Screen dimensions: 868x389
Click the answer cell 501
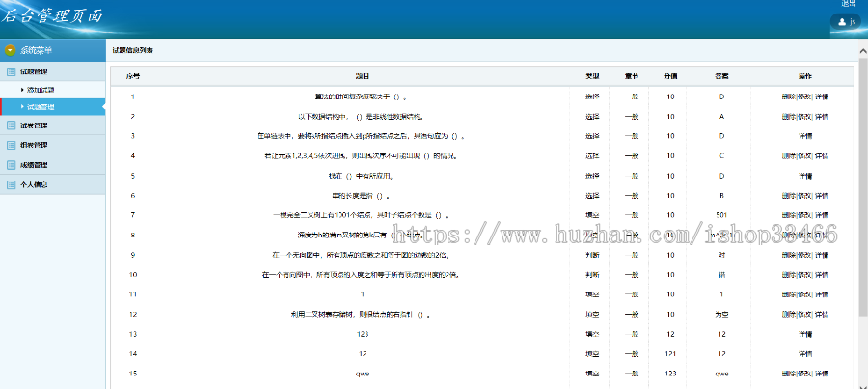(x=721, y=215)
